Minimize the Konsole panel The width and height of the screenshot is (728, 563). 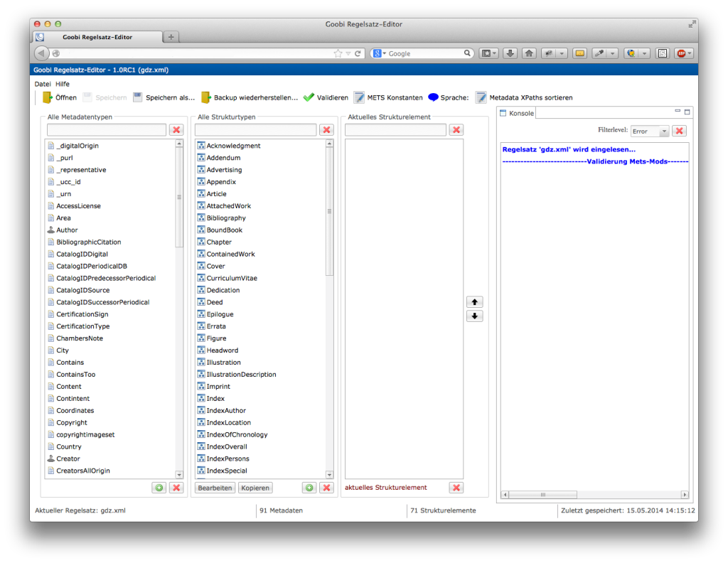(678, 111)
